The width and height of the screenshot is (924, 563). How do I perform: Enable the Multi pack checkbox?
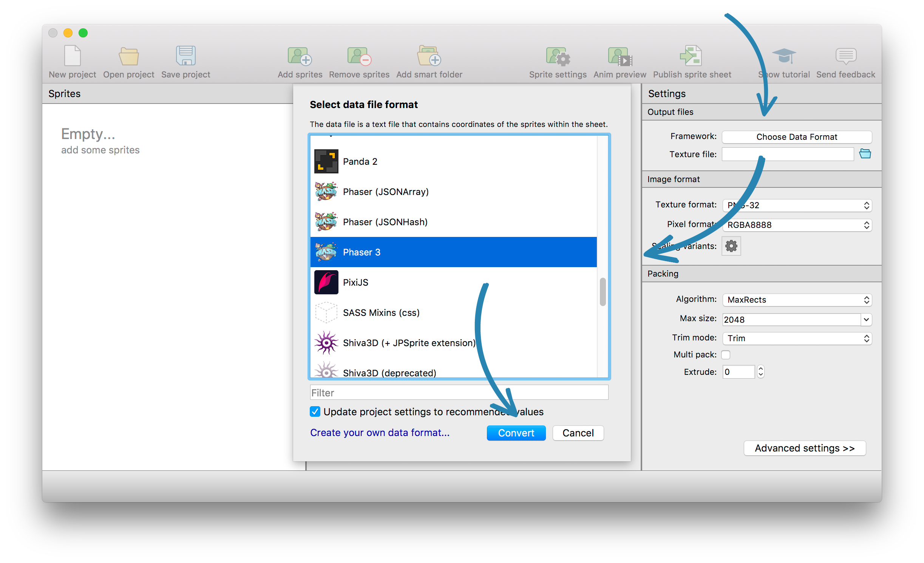click(x=726, y=354)
